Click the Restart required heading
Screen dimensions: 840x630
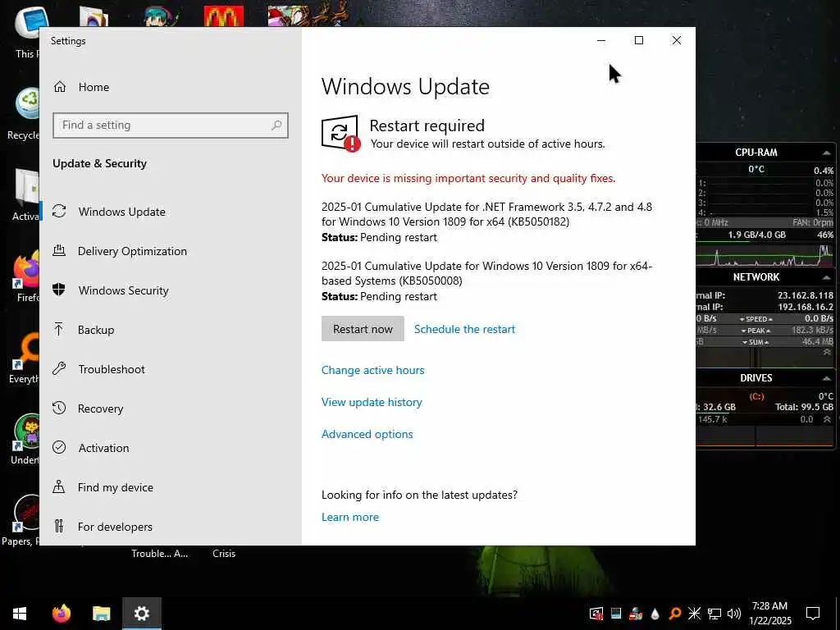point(427,126)
